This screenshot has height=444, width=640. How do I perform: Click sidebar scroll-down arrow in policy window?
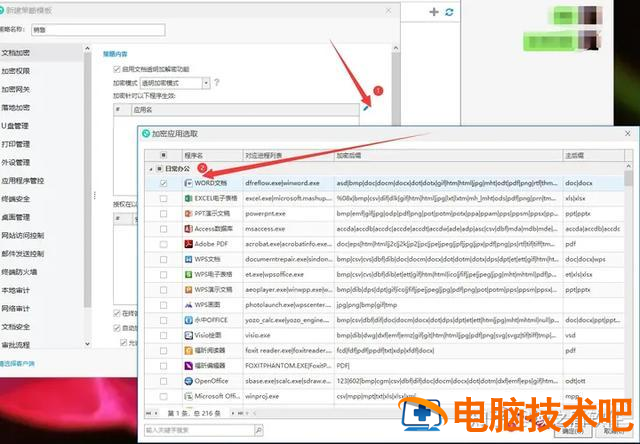87,344
